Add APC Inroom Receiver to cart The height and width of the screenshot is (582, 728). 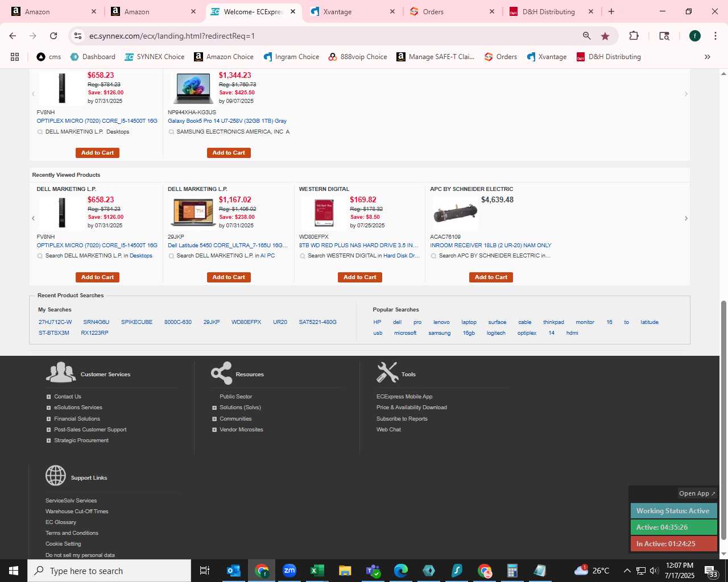491,277
